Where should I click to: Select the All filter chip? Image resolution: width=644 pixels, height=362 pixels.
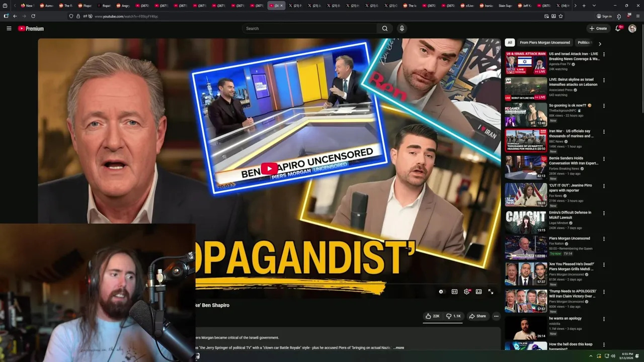(510, 43)
